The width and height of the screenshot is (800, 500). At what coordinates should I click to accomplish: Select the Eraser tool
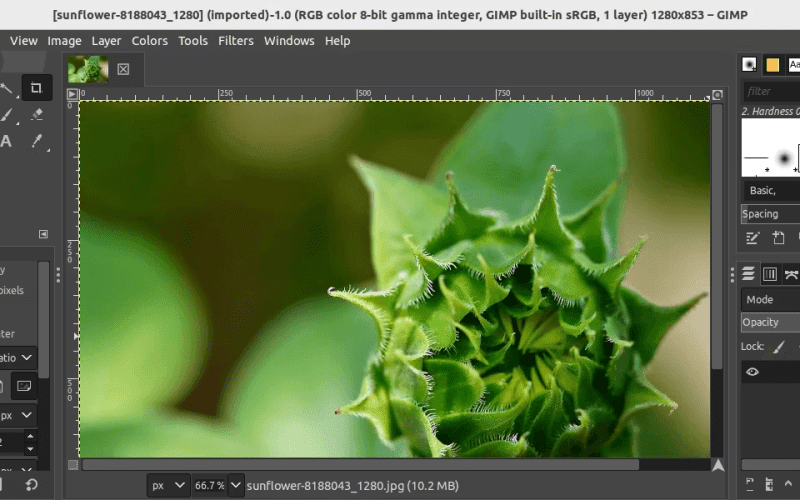tap(37, 114)
